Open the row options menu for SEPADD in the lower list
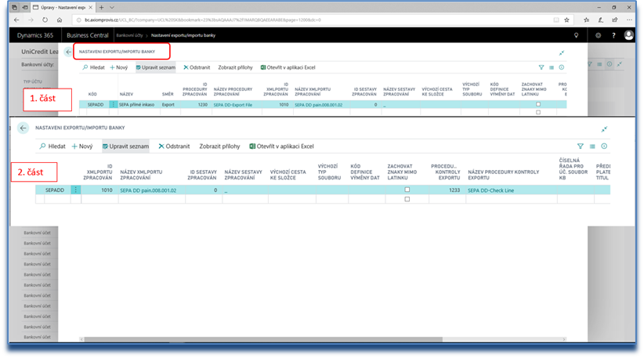Viewport: 644px width, 358px height. (x=76, y=190)
